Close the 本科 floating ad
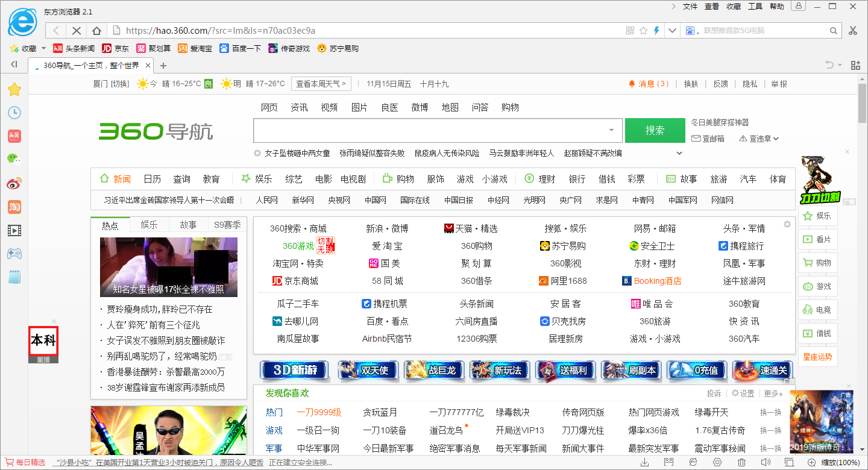This screenshot has width=868, height=470. tap(54, 321)
